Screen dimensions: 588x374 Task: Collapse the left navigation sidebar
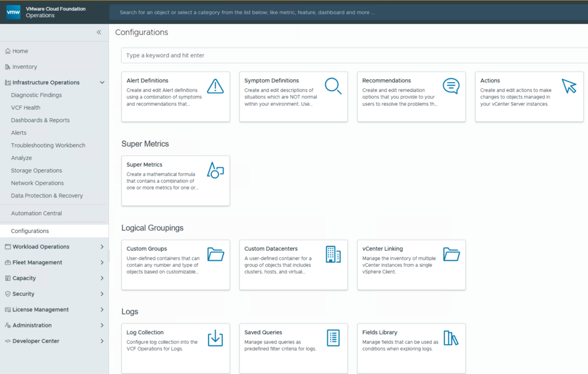(99, 33)
